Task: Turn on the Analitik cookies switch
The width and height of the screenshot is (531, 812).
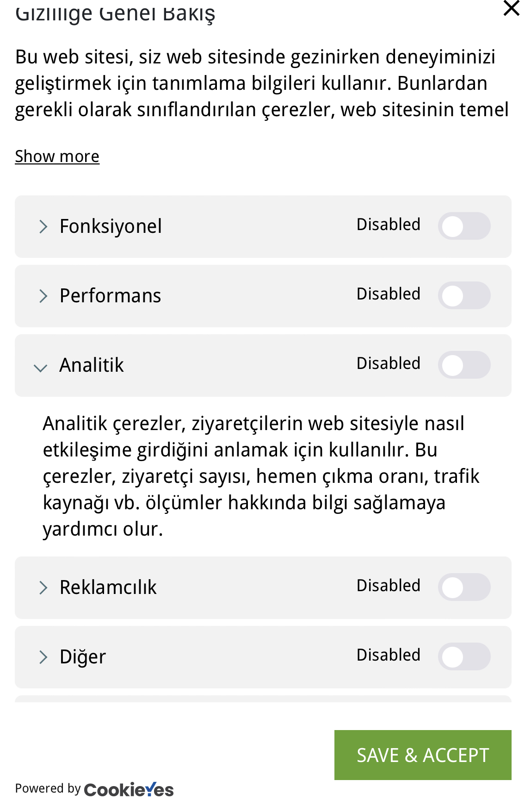Action: (464, 365)
